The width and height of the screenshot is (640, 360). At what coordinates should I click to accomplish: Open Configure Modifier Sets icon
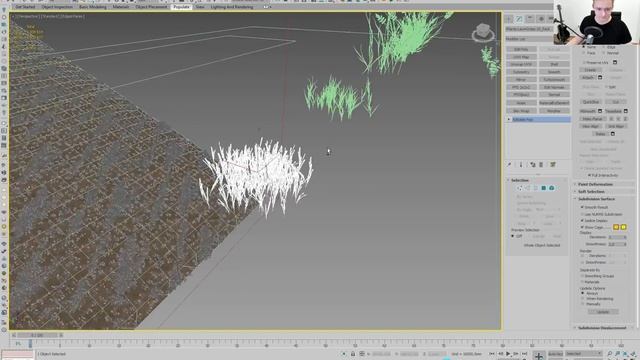(553, 164)
